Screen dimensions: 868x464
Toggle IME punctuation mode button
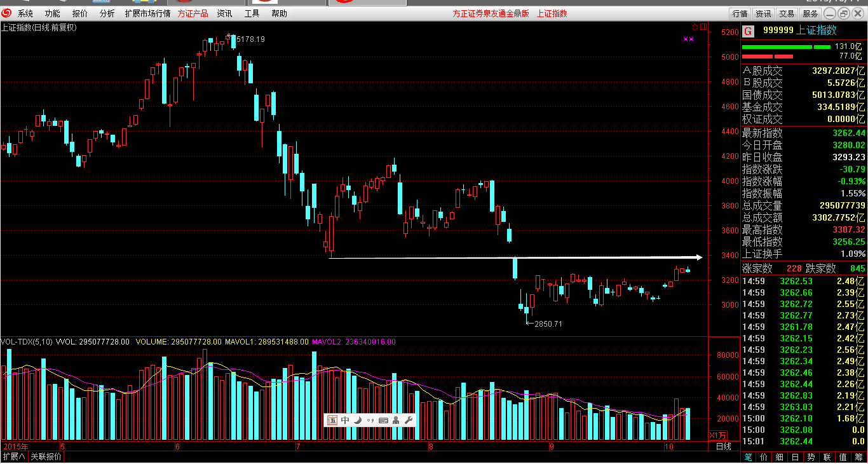coord(370,420)
